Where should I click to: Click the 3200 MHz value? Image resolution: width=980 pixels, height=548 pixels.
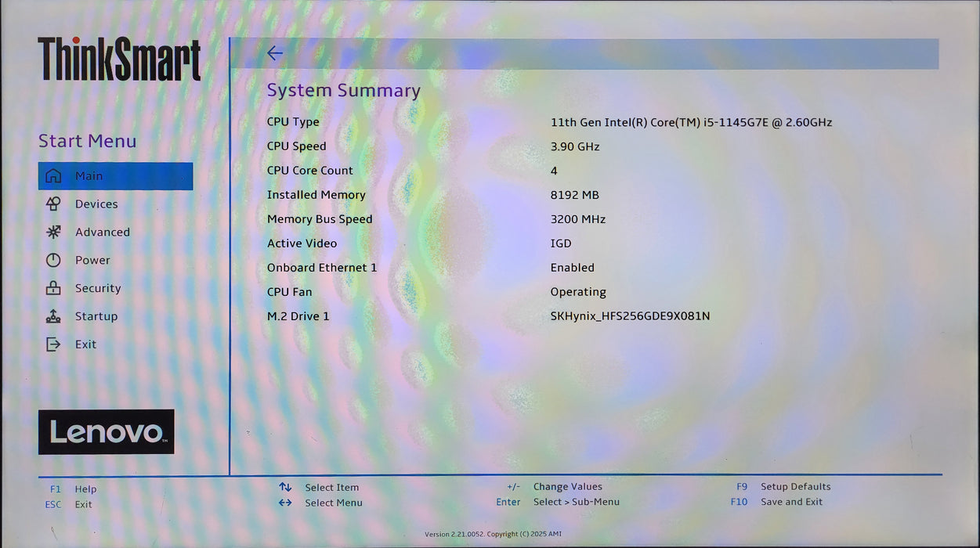point(578,219)
